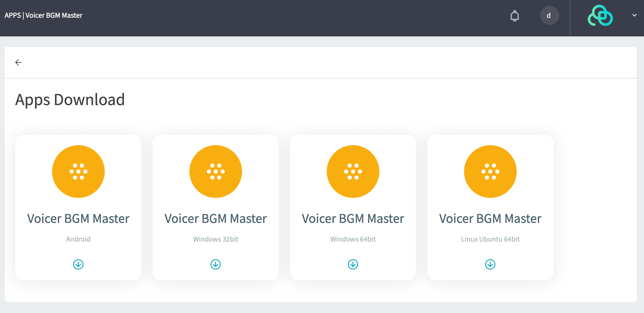The width and height of the screenshot is (644, 313).
Task: Click the Android card's orange app icon
Action: coord(78,172)
